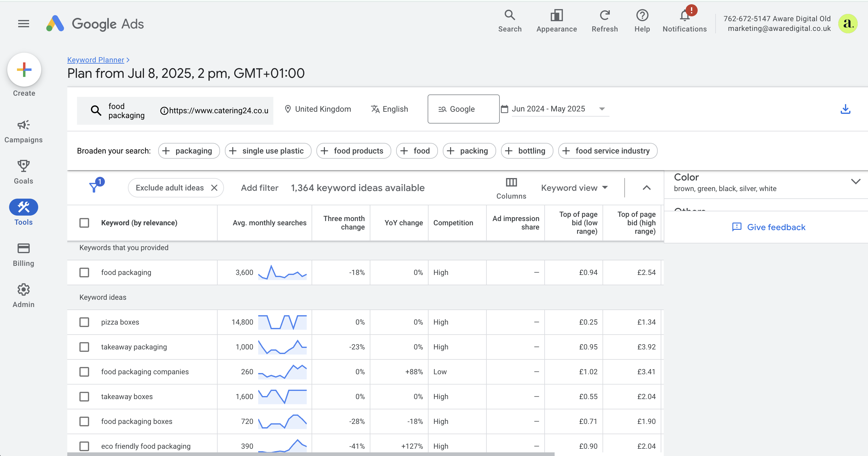Open the Google search network selector
Screen dimensions: 868x456
[463, 109]
